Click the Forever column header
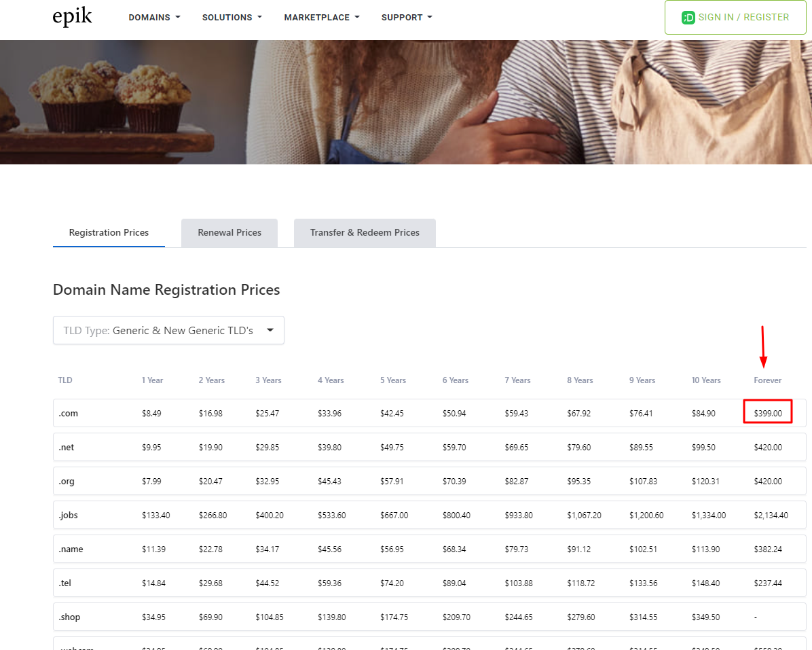This screenshot has width=812, height=650. tap(767, 380)
